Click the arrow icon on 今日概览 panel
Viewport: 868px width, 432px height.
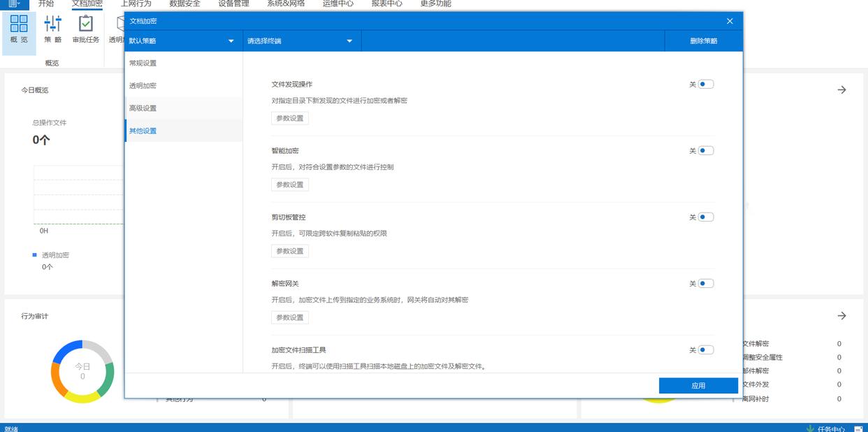point(841,89)
